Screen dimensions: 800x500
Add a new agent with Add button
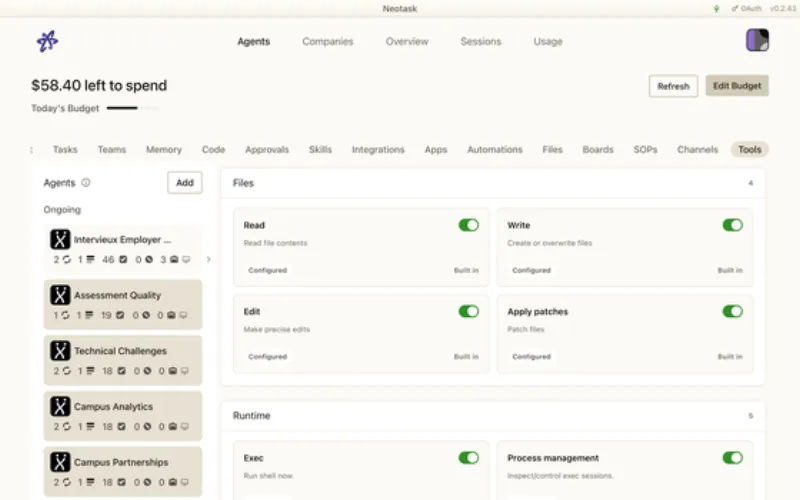185,183
